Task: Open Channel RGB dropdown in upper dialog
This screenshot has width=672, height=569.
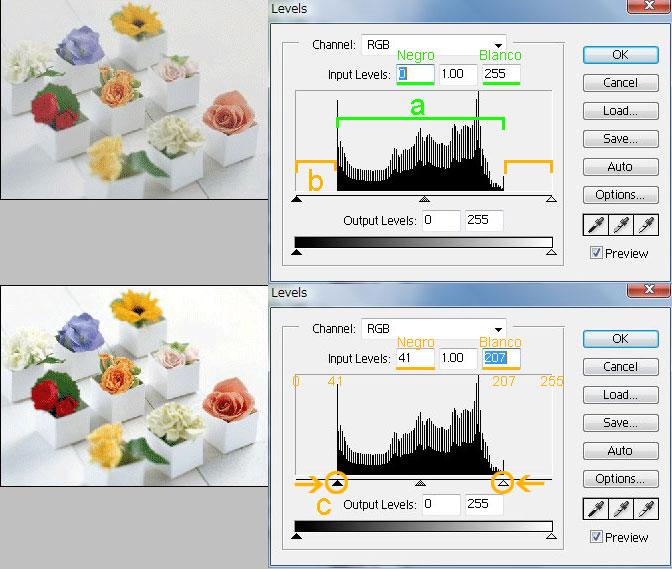Action: [x=434, y=45]
